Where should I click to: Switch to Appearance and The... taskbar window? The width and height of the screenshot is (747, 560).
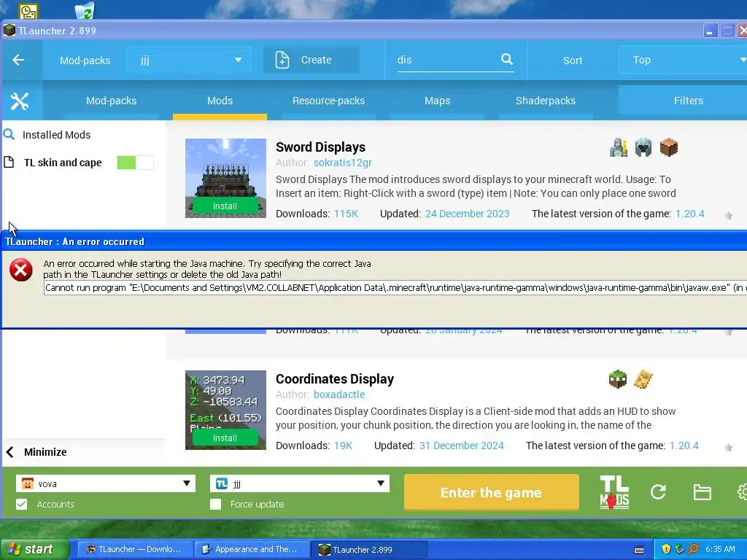[252, 550]
